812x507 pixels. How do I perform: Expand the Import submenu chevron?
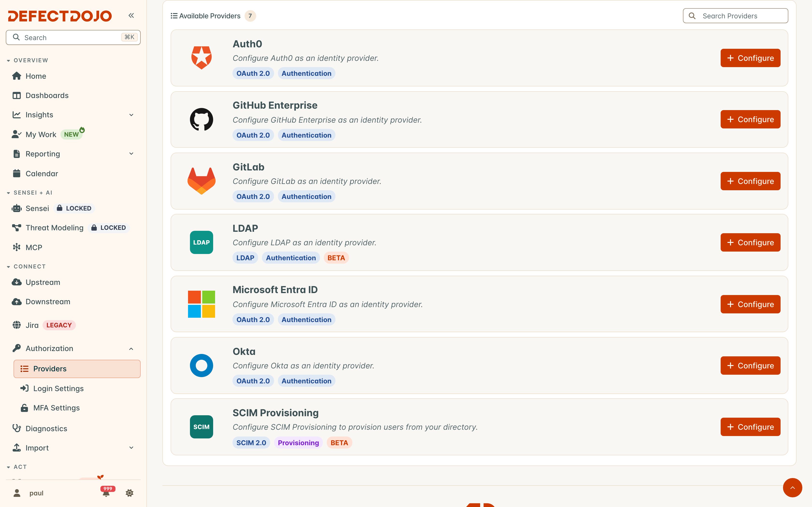[x=131, y=448]
